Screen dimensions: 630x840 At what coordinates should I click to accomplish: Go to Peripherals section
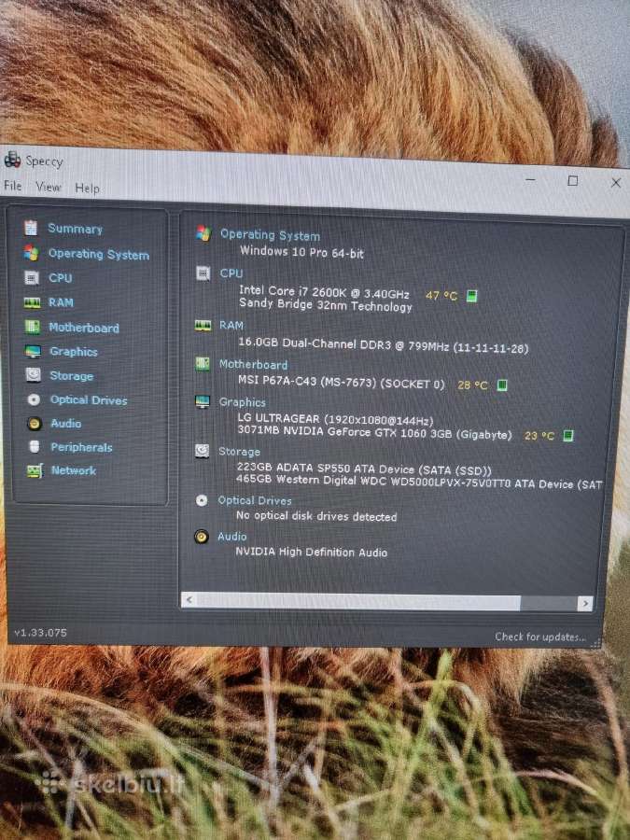pyautogui.click(x=81, y=447)
